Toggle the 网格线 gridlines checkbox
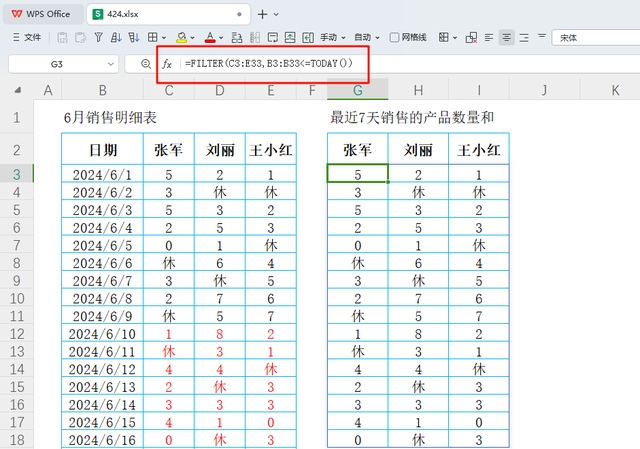The width and height of the screenshot is (640, 449). pos(394,38)
